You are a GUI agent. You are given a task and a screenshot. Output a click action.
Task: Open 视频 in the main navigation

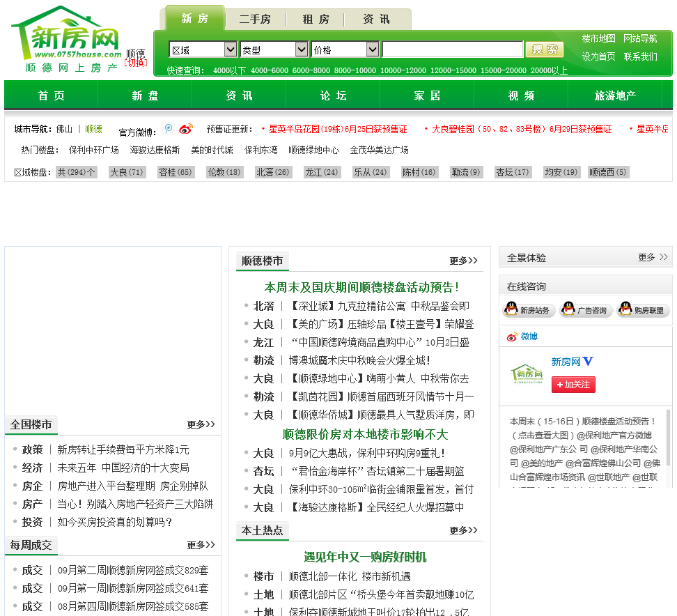coord(521,95)
